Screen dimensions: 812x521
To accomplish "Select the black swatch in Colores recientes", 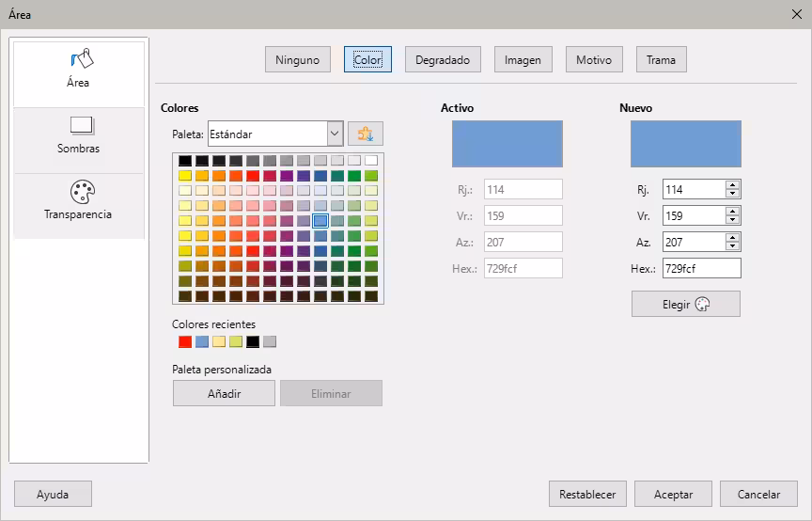I will pos(253,341).
